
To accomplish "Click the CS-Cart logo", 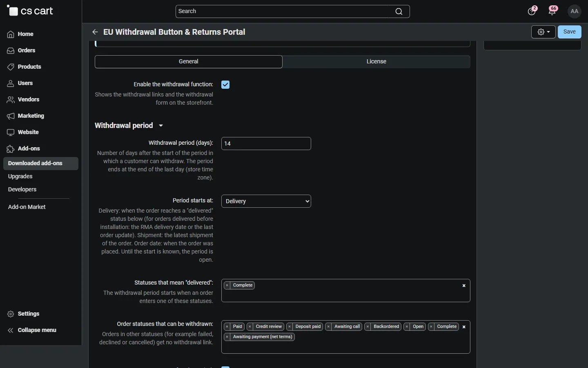I will click(30, 11).
